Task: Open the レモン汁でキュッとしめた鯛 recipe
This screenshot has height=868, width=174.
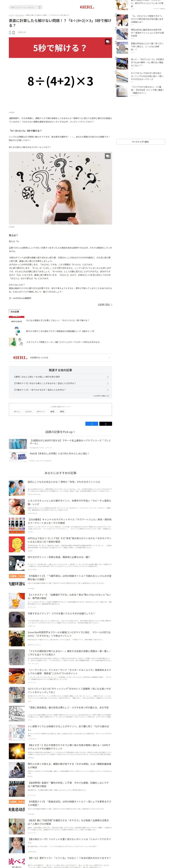Action: pos(69,502)
